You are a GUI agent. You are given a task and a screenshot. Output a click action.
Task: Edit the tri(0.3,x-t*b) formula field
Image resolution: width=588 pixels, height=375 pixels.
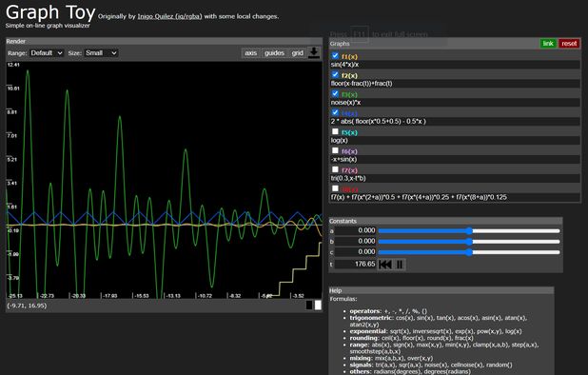tap(455, 179)
